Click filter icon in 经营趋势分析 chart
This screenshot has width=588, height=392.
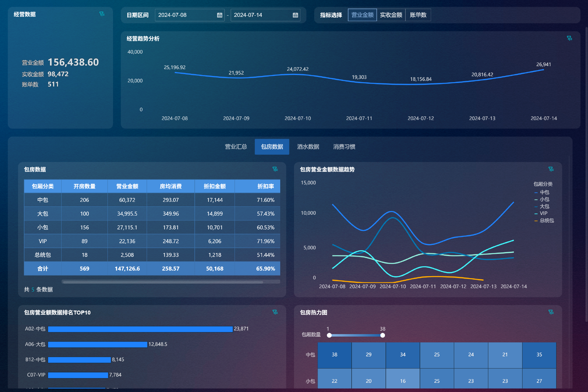[569, 38]
